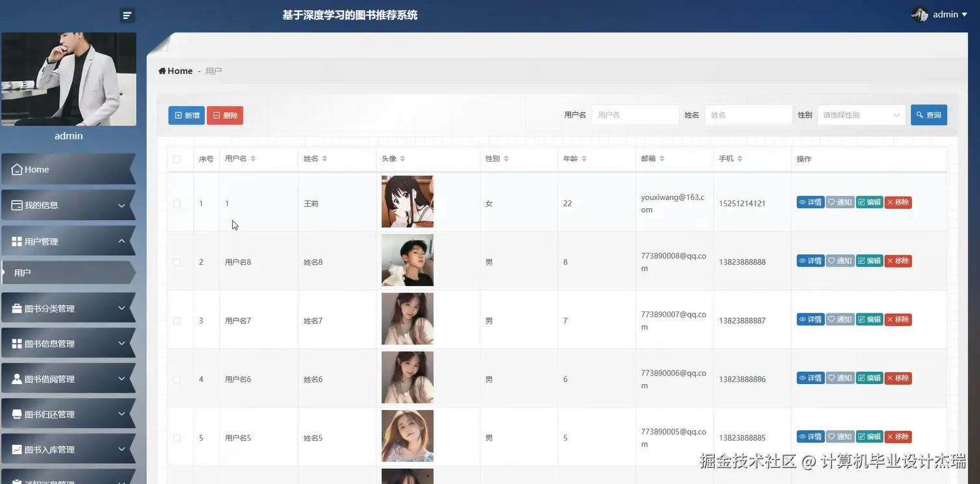Click 编辑 for 用户名8

point(870,261)
